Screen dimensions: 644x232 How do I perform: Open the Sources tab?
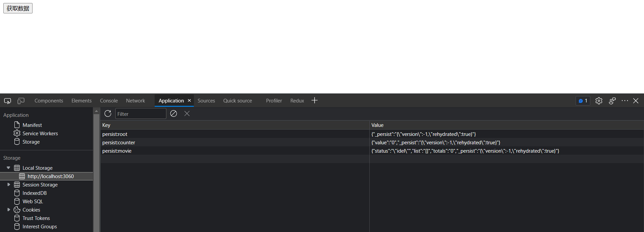click(206, 101)
